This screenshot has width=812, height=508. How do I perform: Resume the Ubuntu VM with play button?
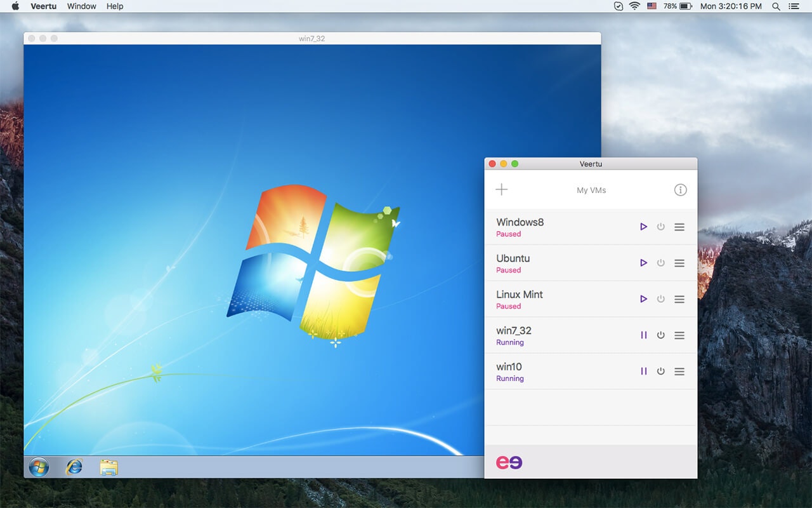pyautogui.click(x=643, y=263)
